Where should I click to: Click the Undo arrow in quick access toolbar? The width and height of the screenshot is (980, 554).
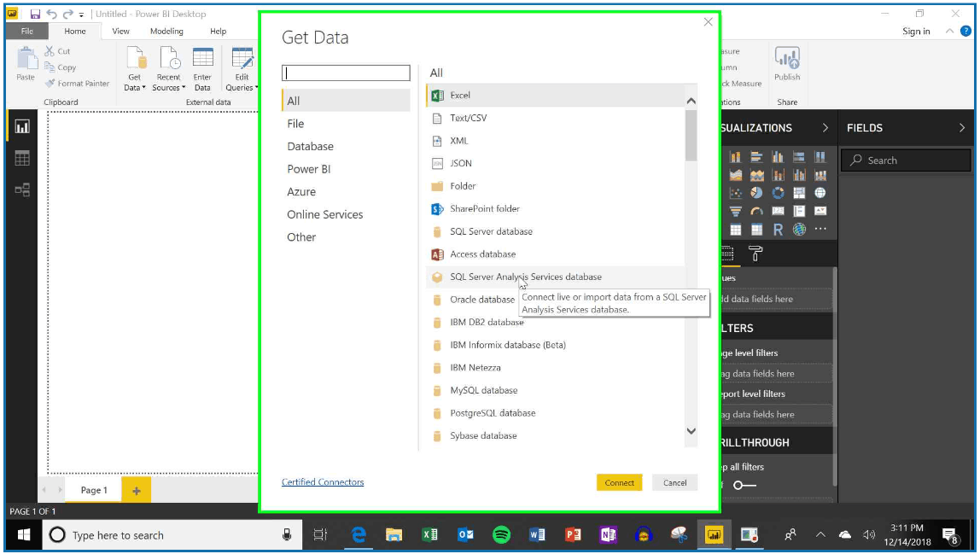52,14
